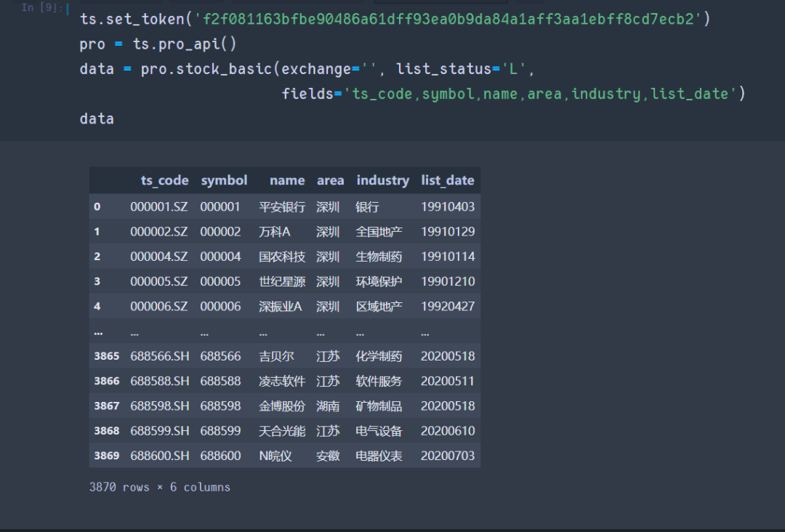785x532 pixels.
Task: Click list date 19910129
Action: click(x=448, y=232)
